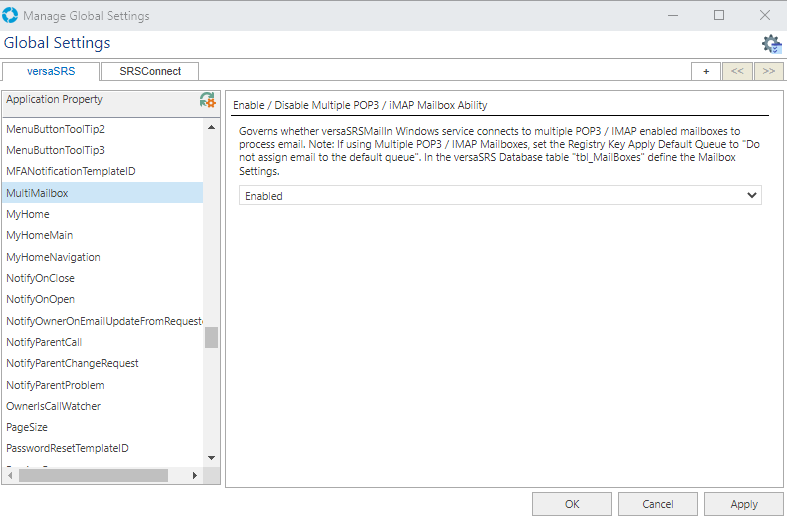Click the refresh icon next to Application Property

pos(207,100)
